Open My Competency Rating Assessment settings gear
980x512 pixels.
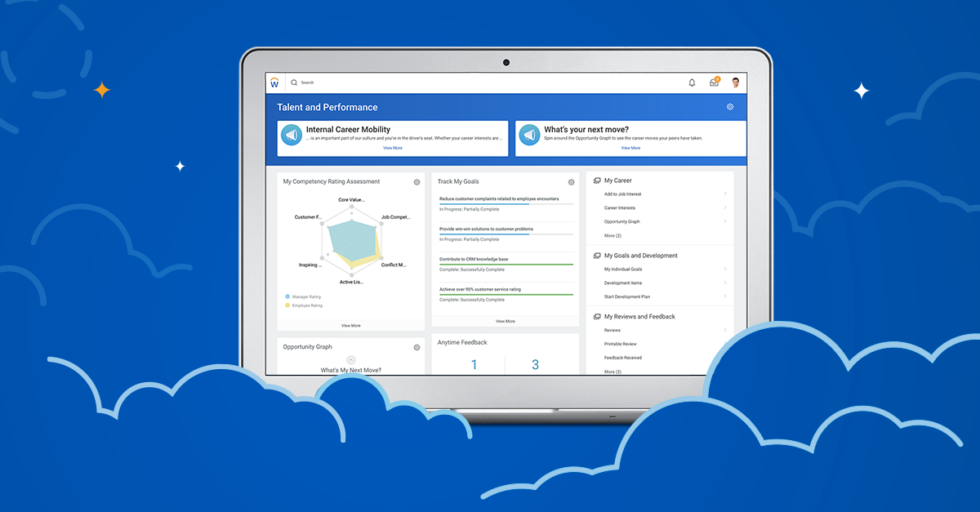pos(416,182)
